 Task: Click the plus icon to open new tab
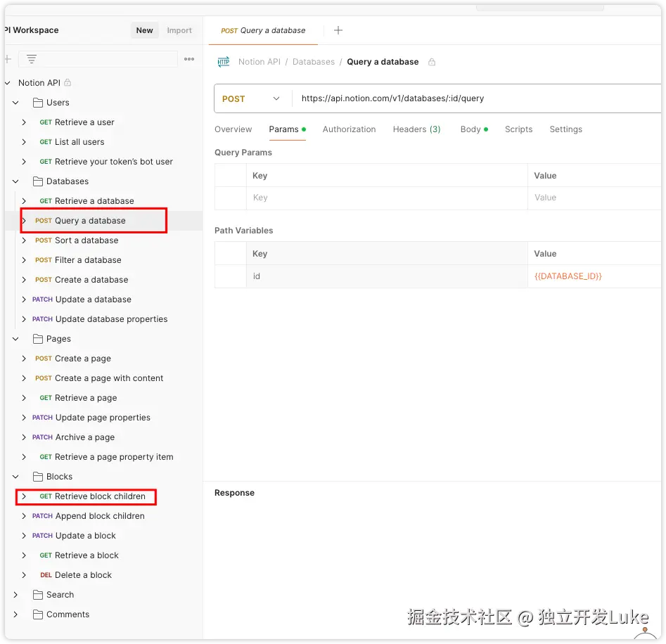pos(338,30)
